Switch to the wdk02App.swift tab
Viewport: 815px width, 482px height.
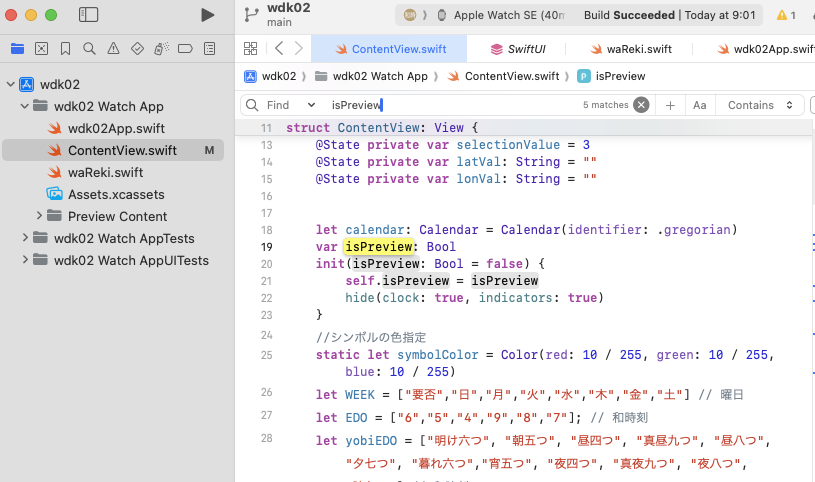pos(766,49)
